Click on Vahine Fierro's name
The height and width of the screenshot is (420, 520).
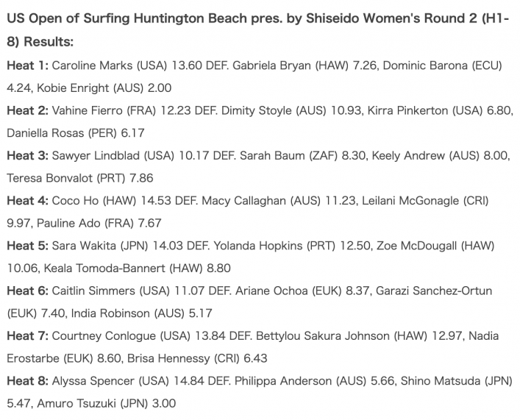click(x=88, y=110)
